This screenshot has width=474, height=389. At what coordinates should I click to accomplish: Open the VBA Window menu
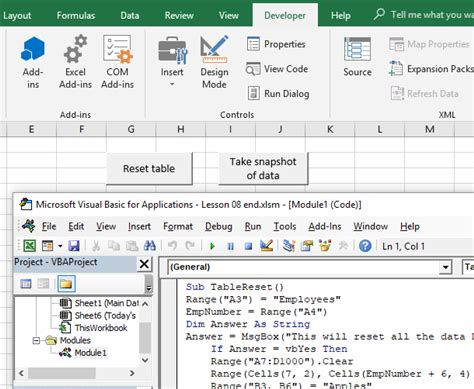[371, 226]
